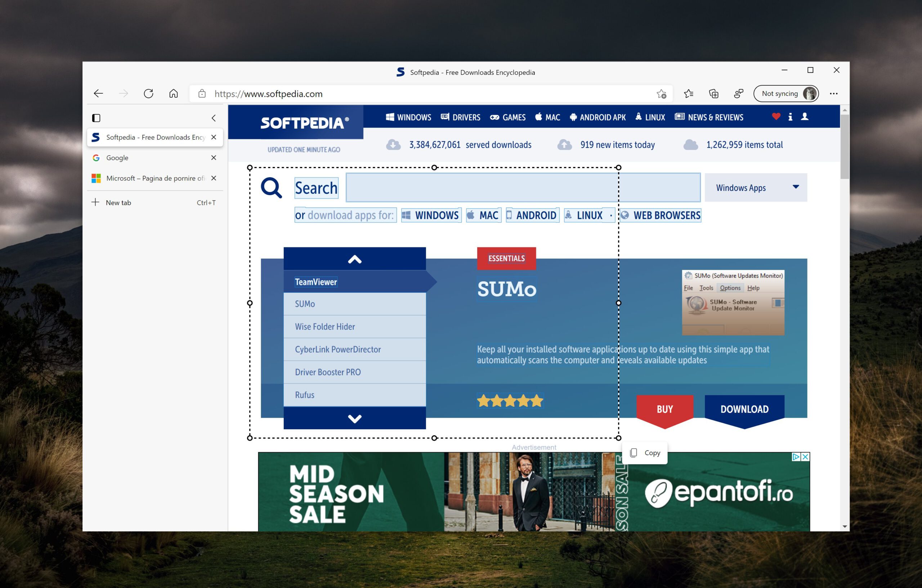Collapse the vertical tabs pane chevron
Screen dimensions: 922x588
point(214,118)
